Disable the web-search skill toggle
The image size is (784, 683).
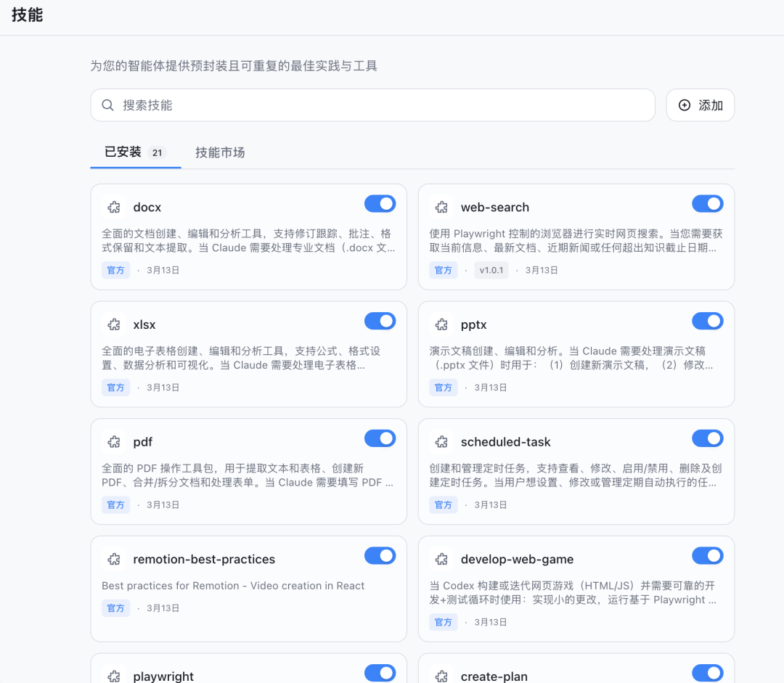click(x=708, y=204)
